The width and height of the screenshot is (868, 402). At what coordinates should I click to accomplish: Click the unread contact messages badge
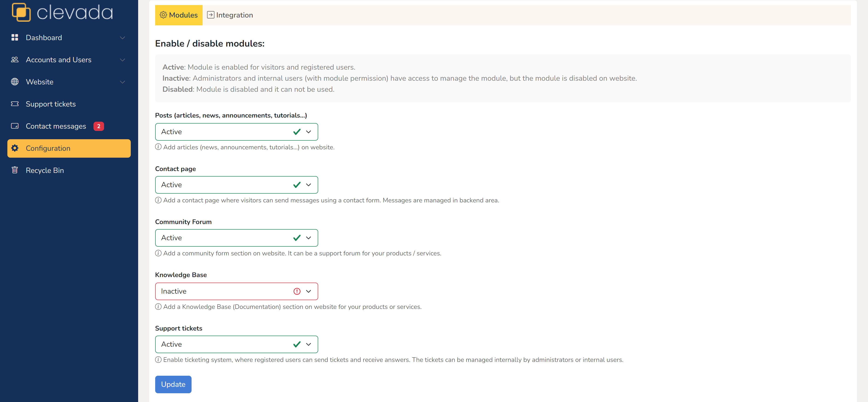coord(99,126)
